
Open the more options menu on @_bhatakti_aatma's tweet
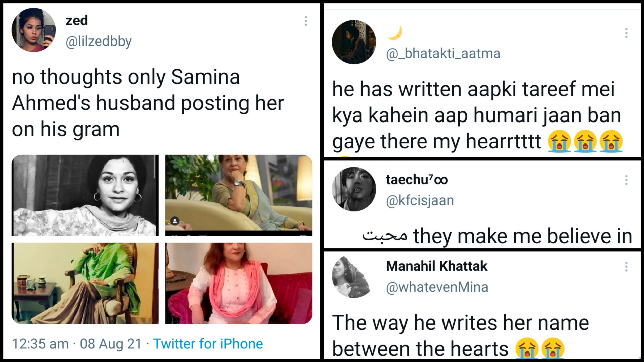[626, 33]
